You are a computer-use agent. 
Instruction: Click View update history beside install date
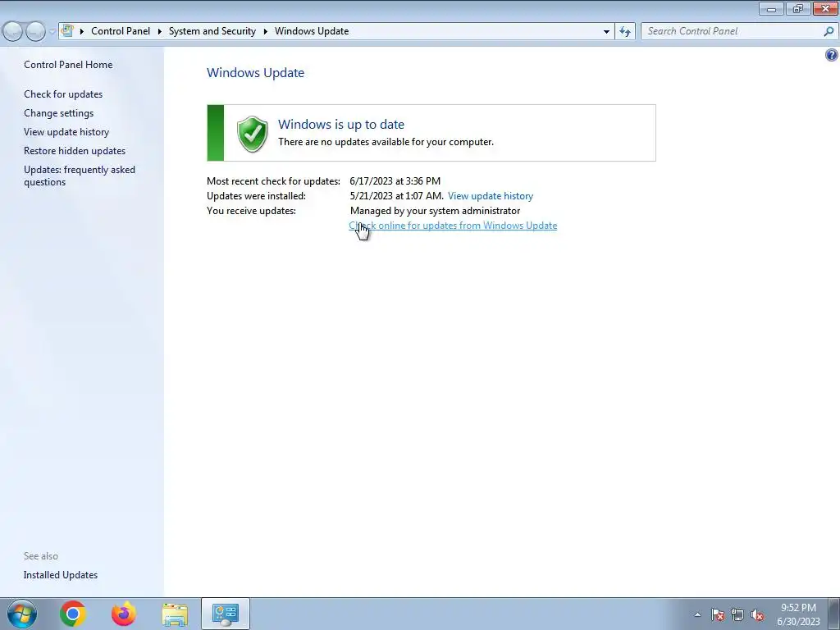491,196
